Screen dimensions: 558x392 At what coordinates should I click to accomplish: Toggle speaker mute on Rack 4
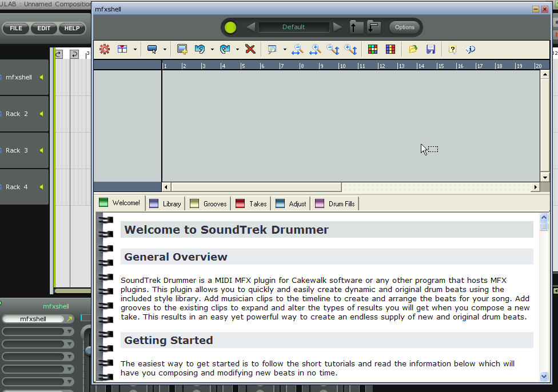pyautogui.click(x=42, y=187)
